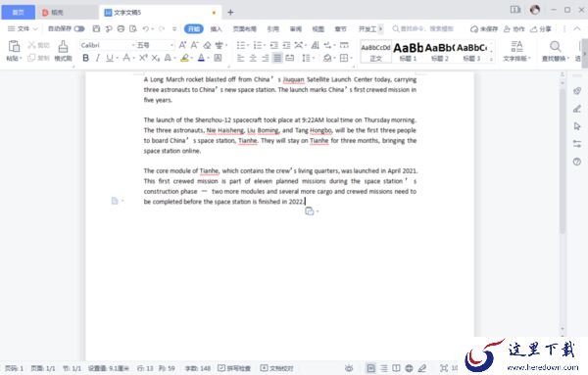Click the Undo arrow icon

145,28
